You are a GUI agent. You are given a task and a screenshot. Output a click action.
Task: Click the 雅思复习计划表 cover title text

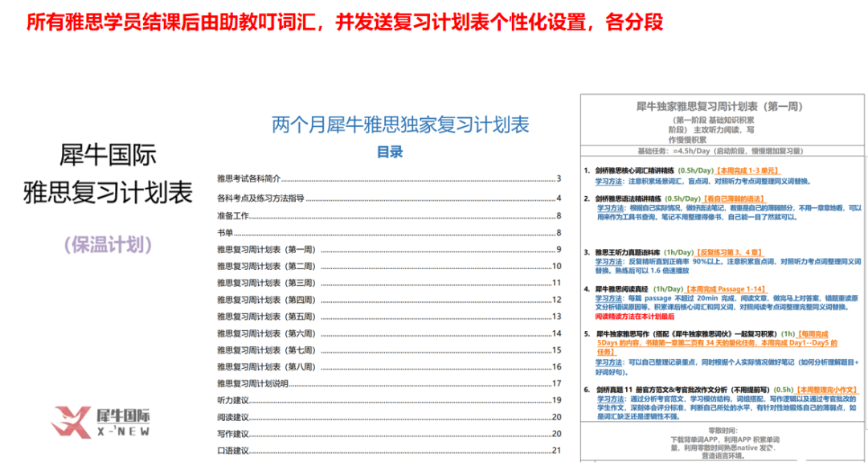tap(108, 193)
